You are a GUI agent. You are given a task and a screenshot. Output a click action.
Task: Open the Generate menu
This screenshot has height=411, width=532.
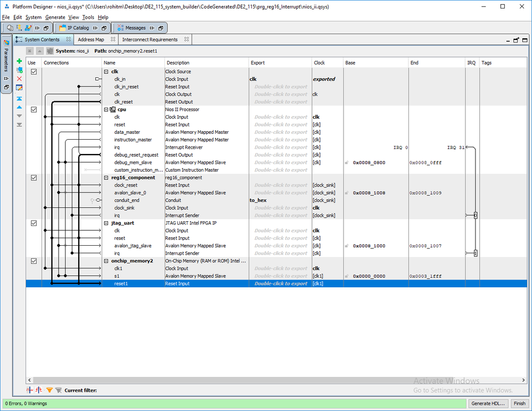pyautogui.click(x=55, y=17)
